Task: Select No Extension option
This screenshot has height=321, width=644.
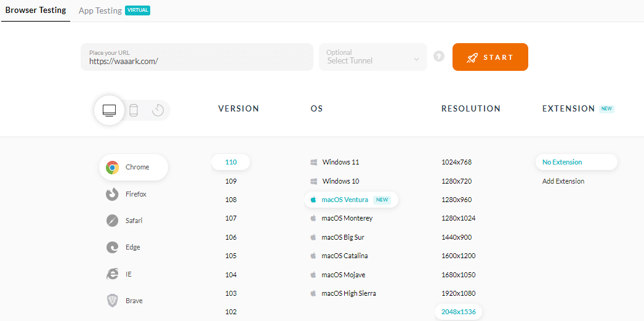Action: click(x=576, y=162)
